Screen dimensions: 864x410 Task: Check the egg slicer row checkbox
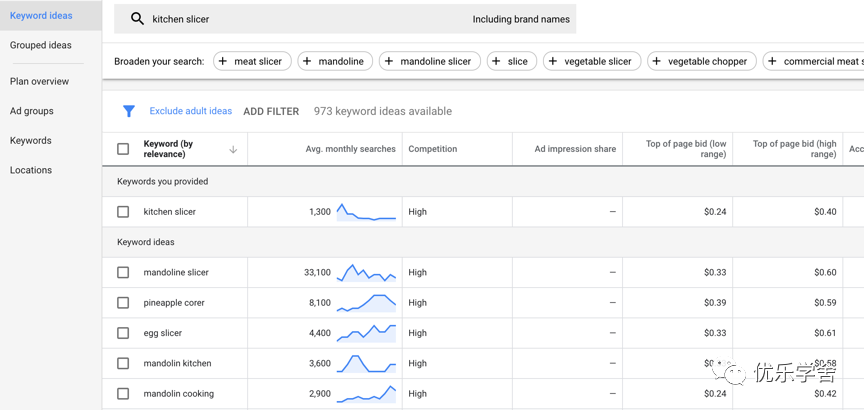tap(123, 333)
